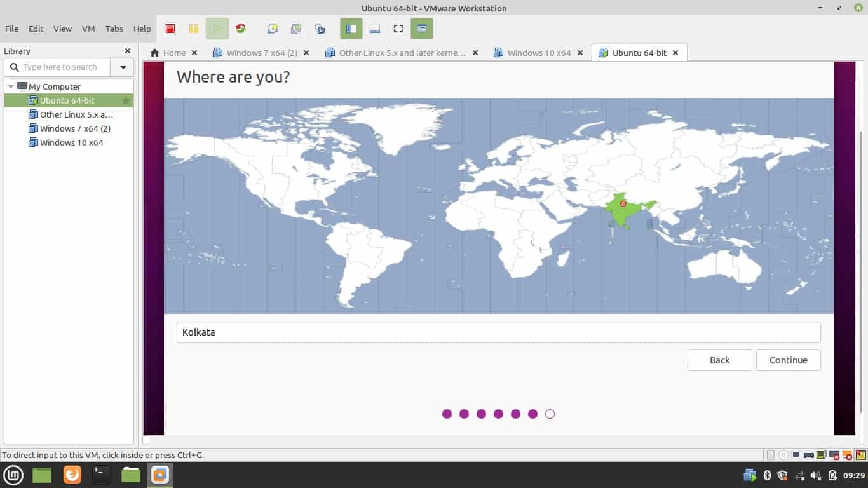Select Ubuntu 64-bit in library tree

[x=69, y=100]
